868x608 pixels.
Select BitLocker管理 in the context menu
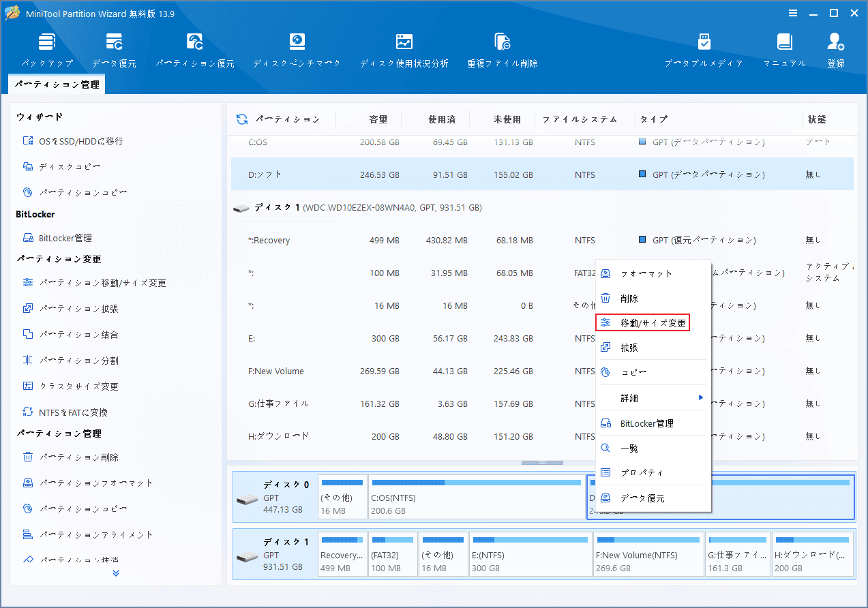[x=653, y=423]
